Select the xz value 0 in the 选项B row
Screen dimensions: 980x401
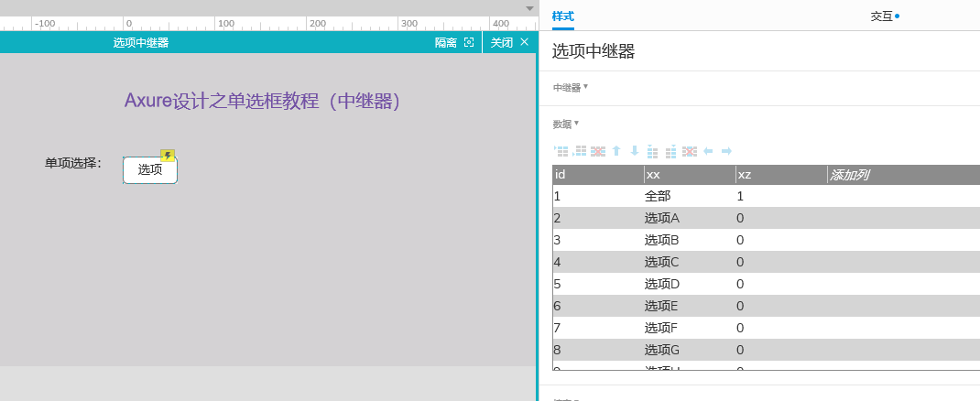click(x=781, y=240)
